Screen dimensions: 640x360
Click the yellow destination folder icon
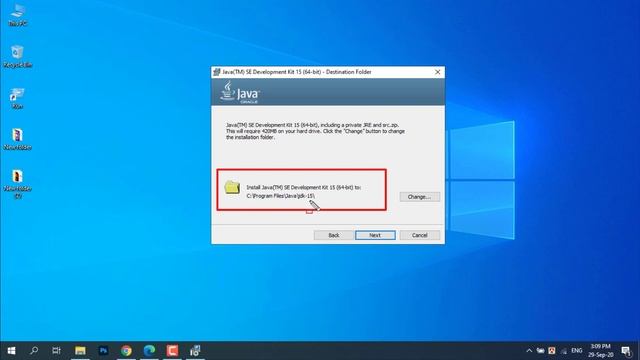pyautogui.click(x=232, y=187)
